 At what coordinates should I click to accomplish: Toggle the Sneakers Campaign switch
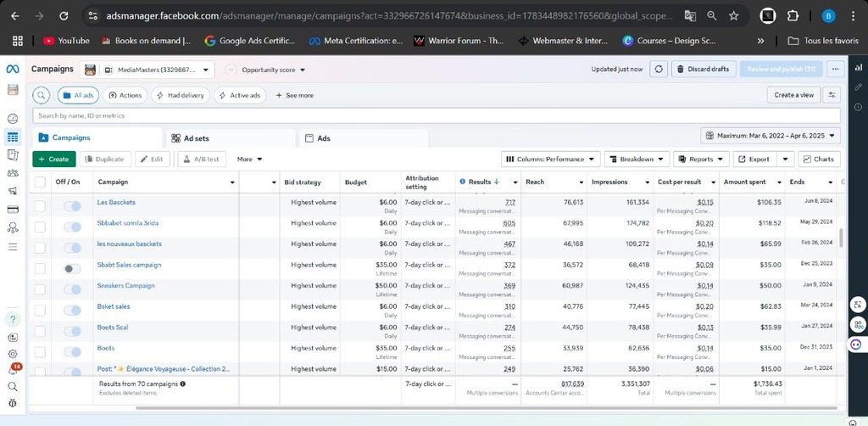(72, 289)
